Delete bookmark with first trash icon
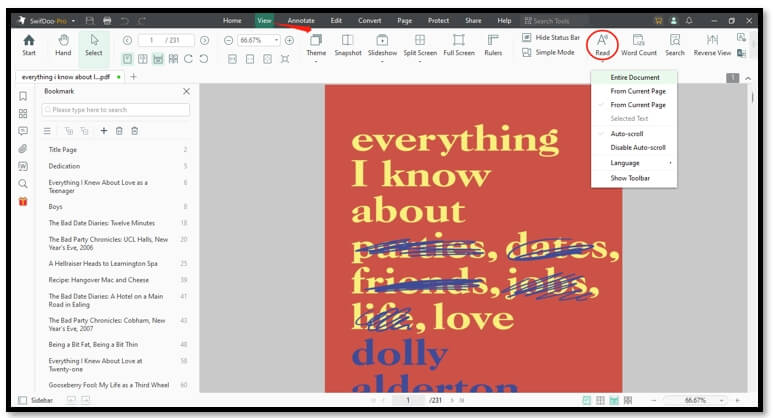The width and height of the screenshot is (773, 418). coord(119,131)
